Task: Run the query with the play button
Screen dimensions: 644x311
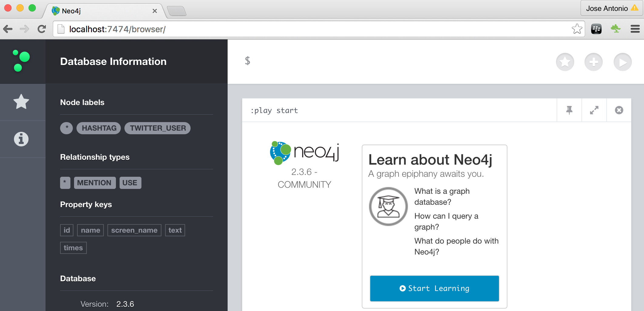Action: 622,62
